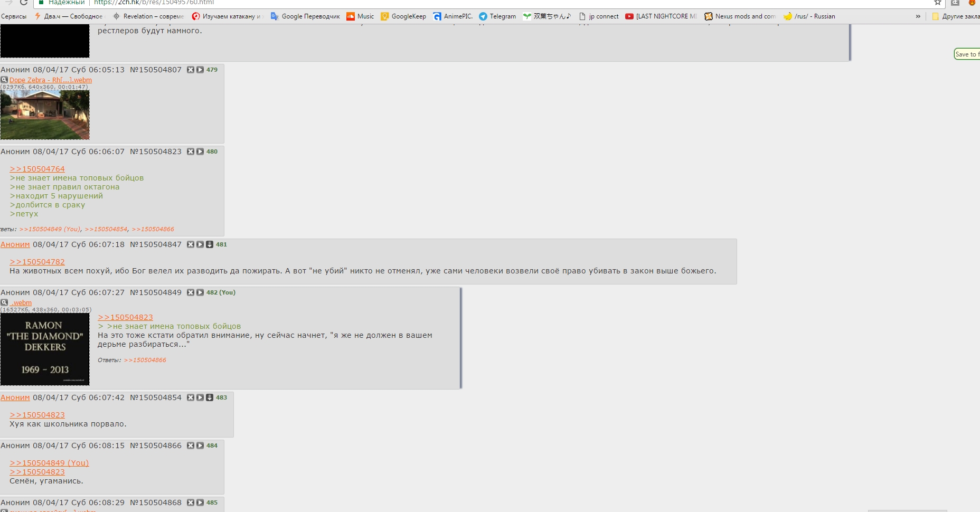Click post number №150504807

(156, 70)
